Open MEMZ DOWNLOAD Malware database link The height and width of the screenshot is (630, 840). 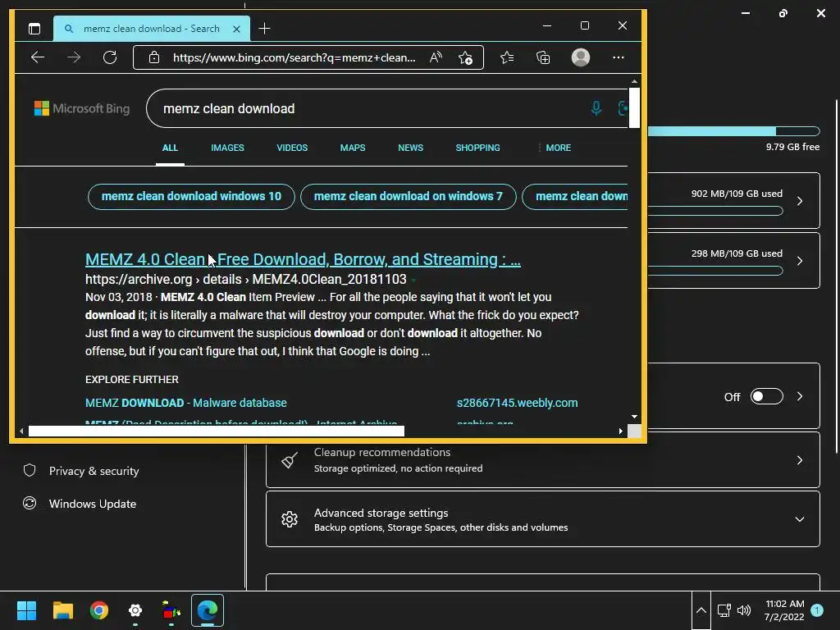186,403
